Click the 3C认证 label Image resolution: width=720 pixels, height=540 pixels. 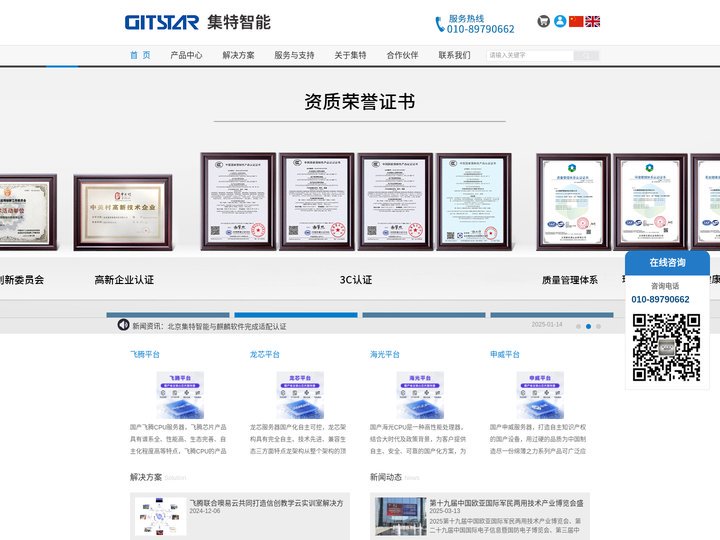[x=356, y=280]
